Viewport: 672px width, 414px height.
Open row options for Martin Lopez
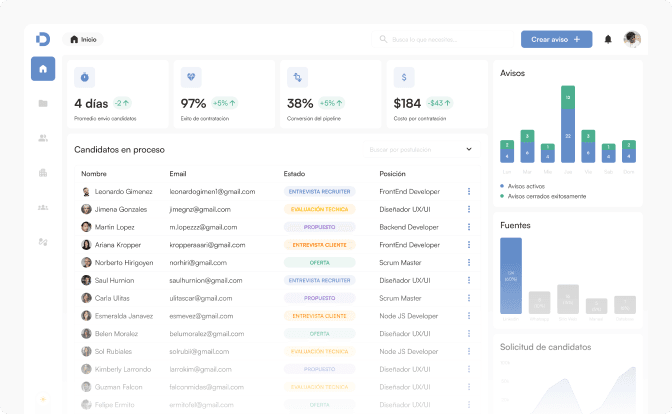coord(468,227)
